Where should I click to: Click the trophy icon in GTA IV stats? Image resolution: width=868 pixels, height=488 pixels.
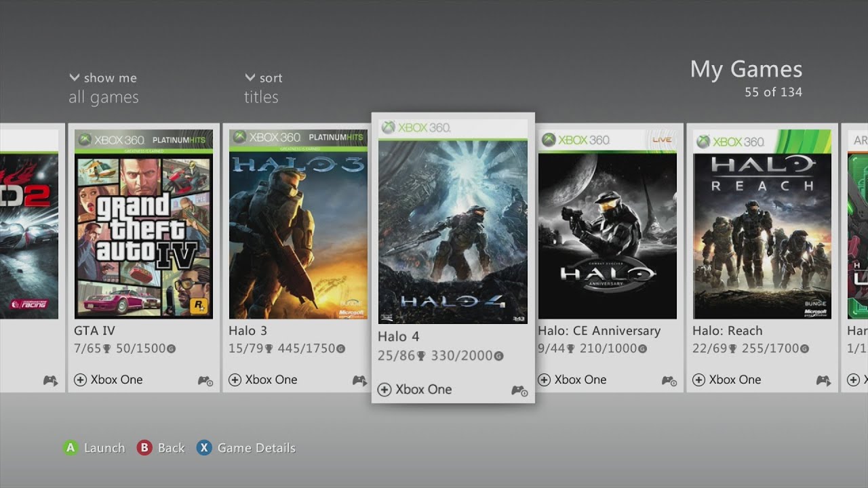pyautogui.click(x=107, y=349)
